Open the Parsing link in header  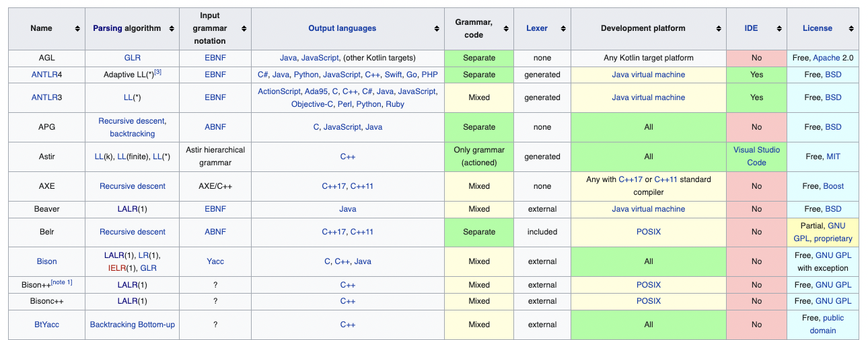(108, 28)
